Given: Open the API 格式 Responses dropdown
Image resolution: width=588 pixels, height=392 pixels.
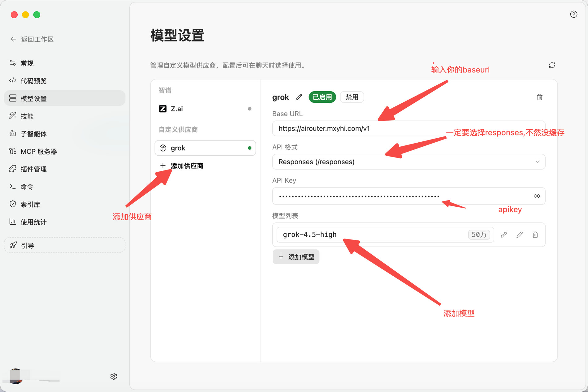Looking at the screenshot, I should [409, 162].
